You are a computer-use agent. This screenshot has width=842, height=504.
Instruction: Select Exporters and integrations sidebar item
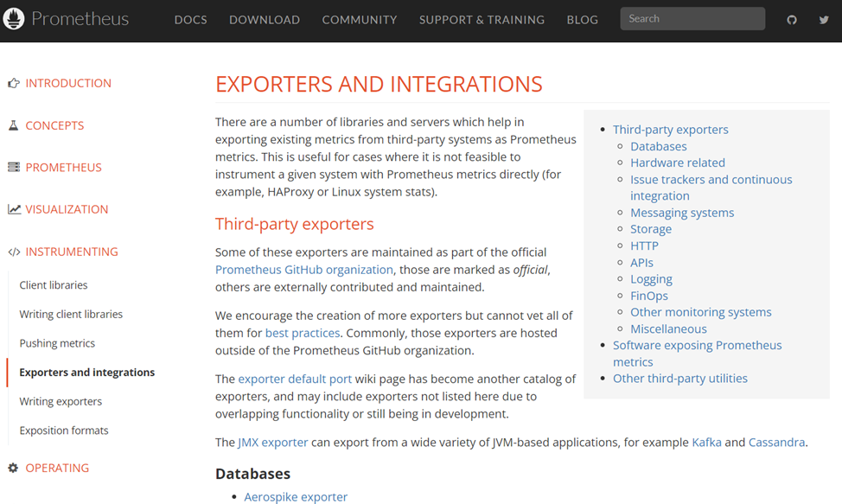point(87,372)
